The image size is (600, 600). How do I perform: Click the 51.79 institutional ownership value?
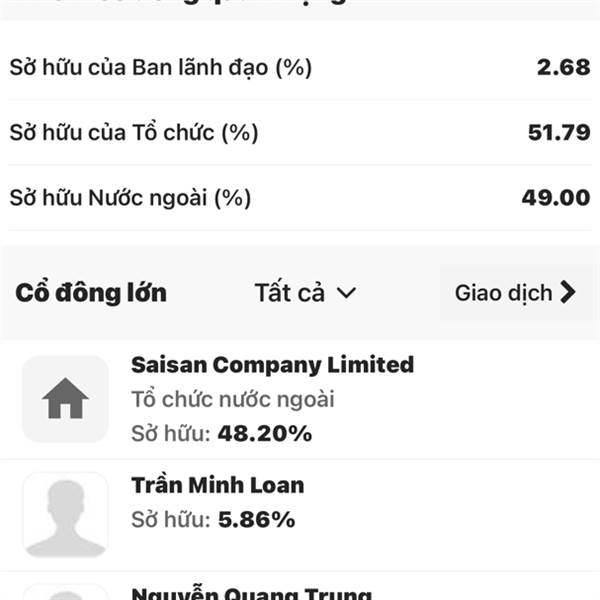[559, 132]
